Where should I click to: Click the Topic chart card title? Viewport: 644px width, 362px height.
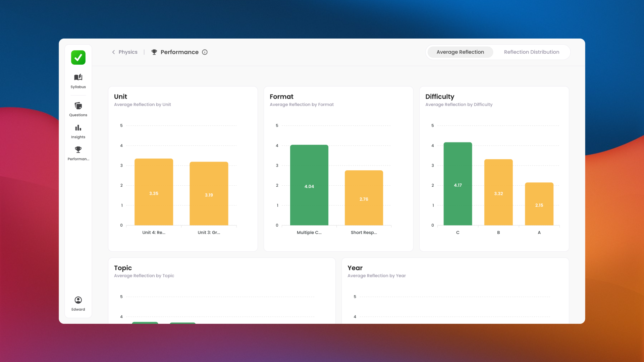(x=123, y=268)
